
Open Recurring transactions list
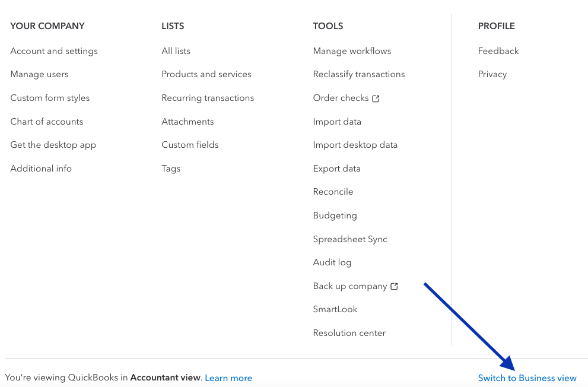[208, 98]
